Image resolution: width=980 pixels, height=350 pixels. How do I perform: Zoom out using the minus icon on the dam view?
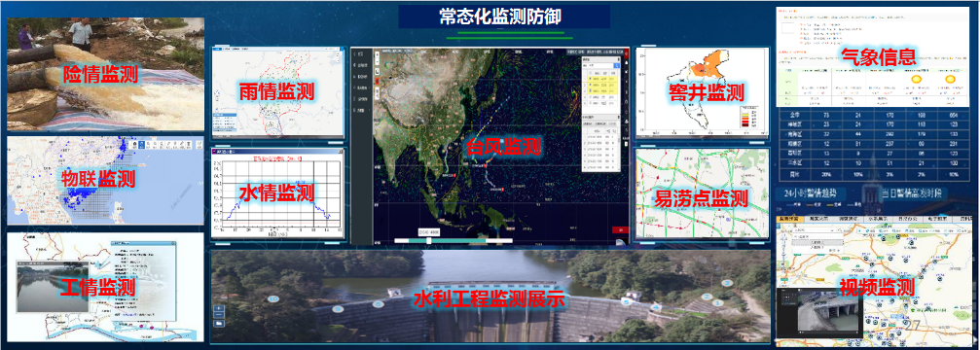[219, 314]
